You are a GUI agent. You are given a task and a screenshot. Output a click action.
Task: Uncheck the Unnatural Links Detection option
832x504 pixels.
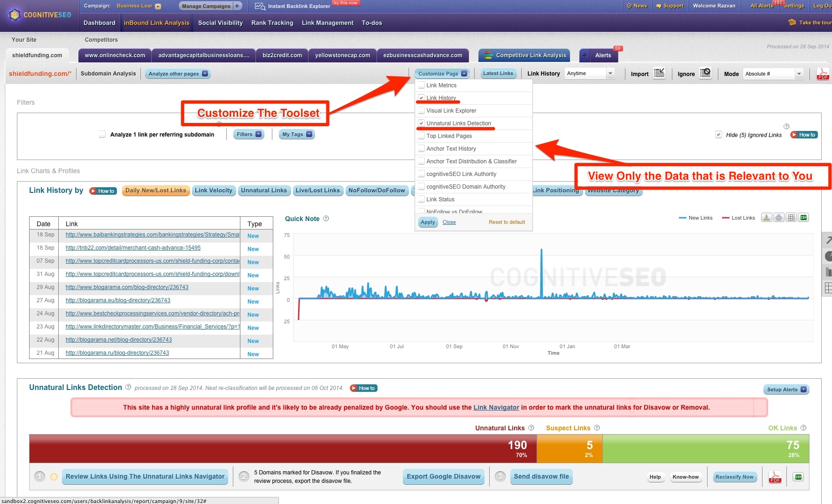click(421, 123)
